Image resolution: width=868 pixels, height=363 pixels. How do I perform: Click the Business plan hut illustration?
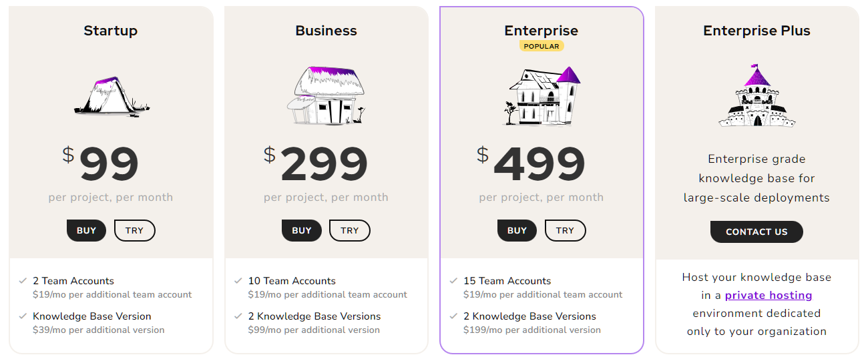point(326,95)
